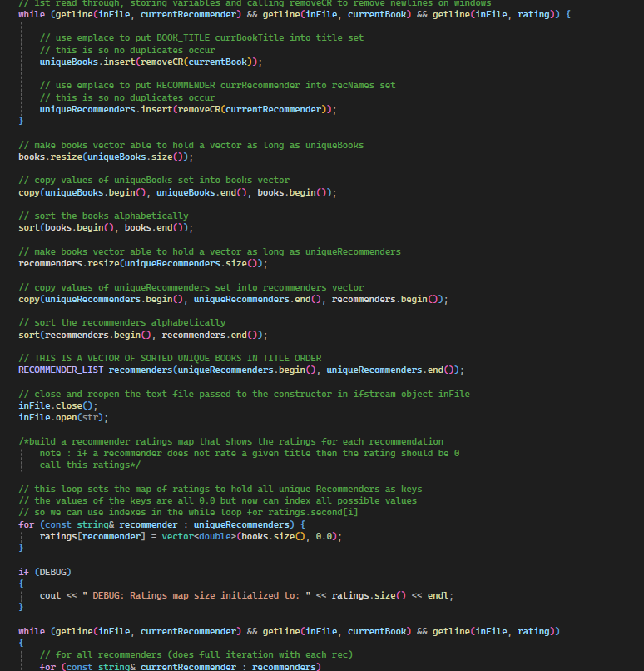The image size is (644, 671).
Task: Click the ' DEBUG: Ratings map size initialized to: ' string
Action: pos(196,596)
